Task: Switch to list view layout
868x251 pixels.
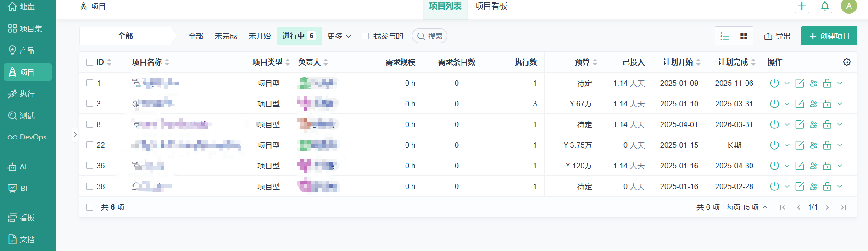Action: click(724, 36)
